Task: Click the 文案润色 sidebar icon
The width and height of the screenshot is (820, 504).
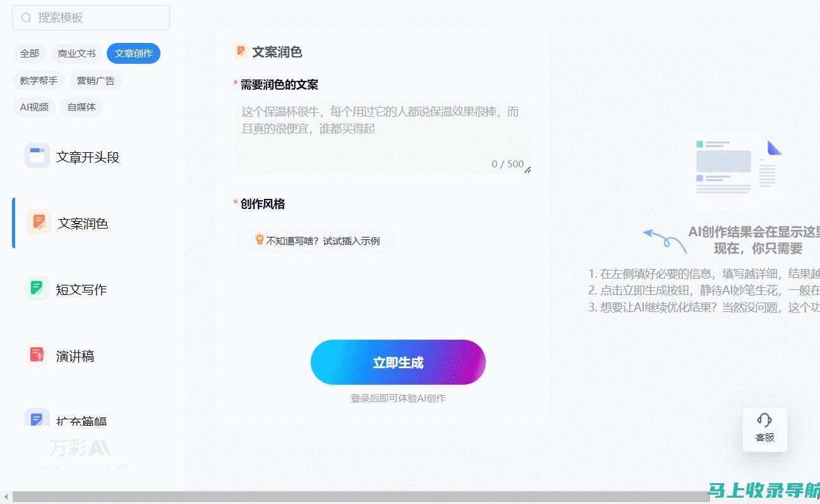Action: [39, 222]
